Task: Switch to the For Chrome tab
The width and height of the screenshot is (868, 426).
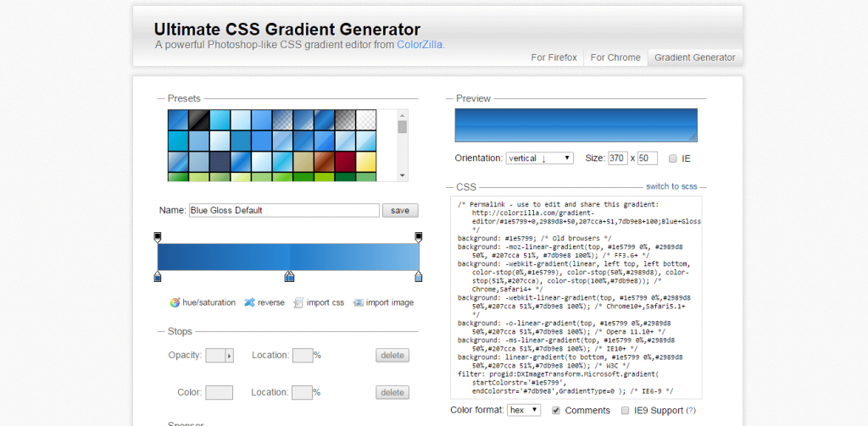Action: pos(615,58)
